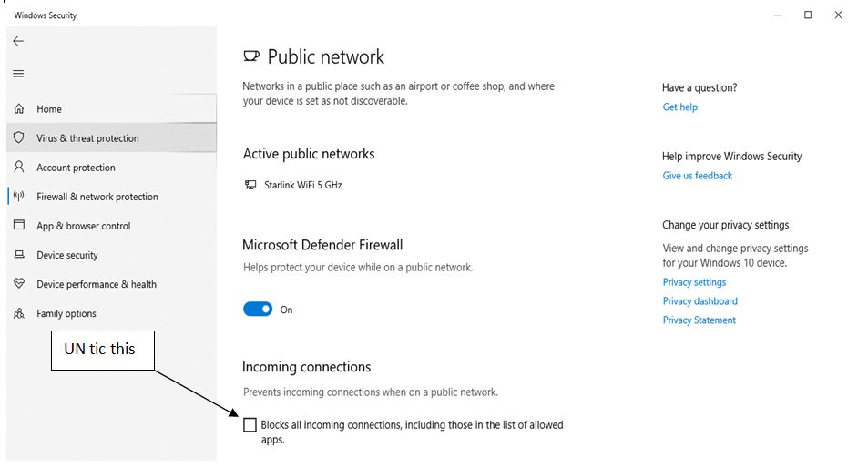Click the back arrow icon
This screenshot has width=868, height=468.
pos(18,41)
